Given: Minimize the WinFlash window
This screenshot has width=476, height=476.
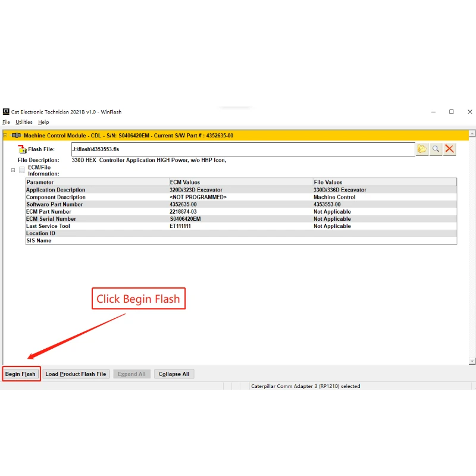Looking at the screenshot, I should [433, 112].
